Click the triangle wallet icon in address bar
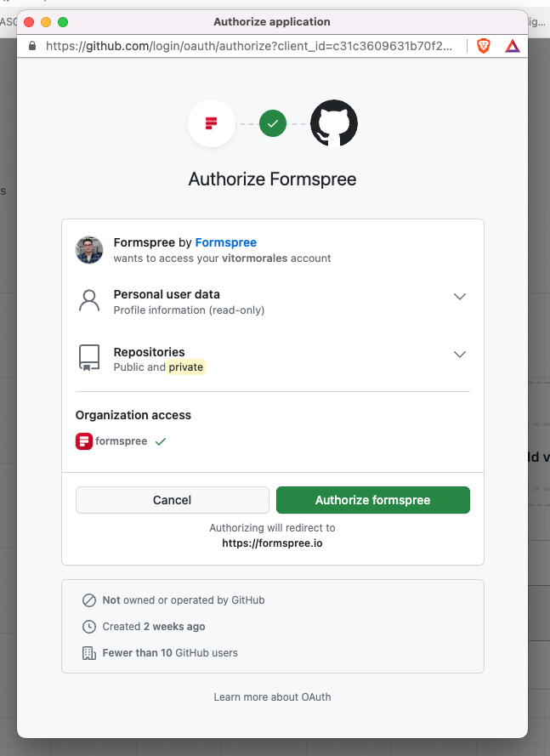The width and height of the screenshot is (550, 756). [x=513, y=46]
